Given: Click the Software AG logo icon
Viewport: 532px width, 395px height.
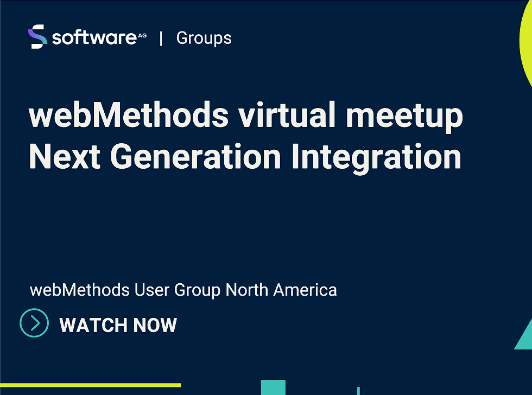Looking at the screenshot, I should click(x=37, y=36).
